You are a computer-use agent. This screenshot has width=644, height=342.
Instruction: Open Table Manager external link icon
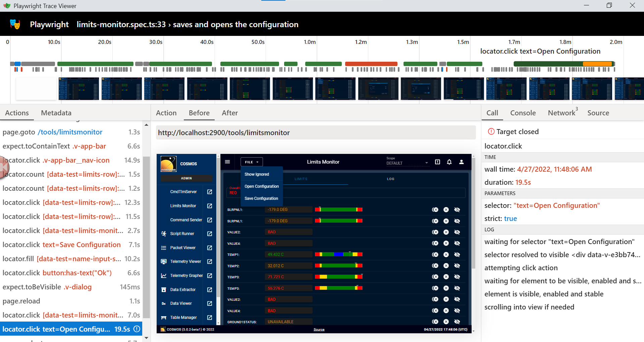210,318
